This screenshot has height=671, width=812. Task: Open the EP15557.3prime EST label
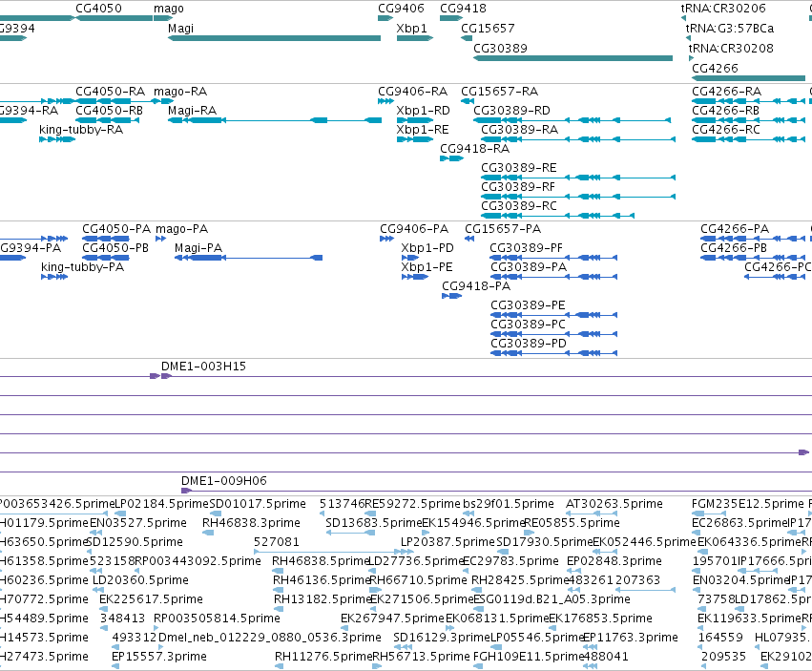(159, 657)
